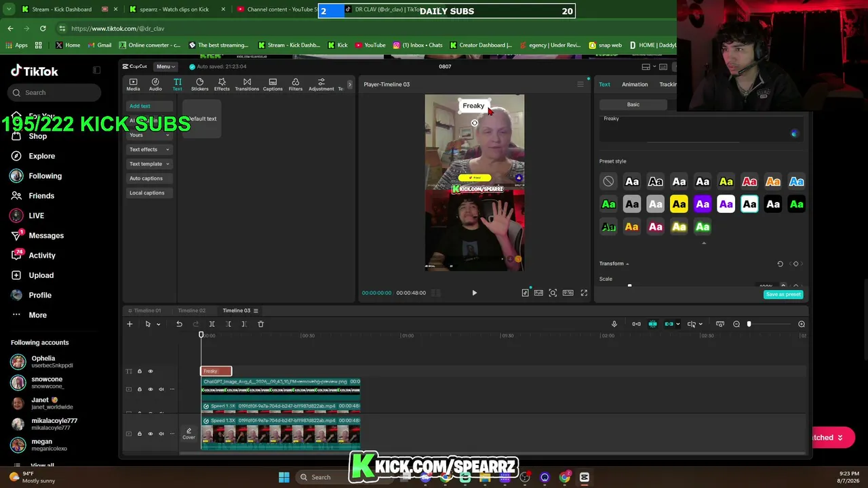
Task: Open the Transitions panel icon
Action: coord(247,85)
